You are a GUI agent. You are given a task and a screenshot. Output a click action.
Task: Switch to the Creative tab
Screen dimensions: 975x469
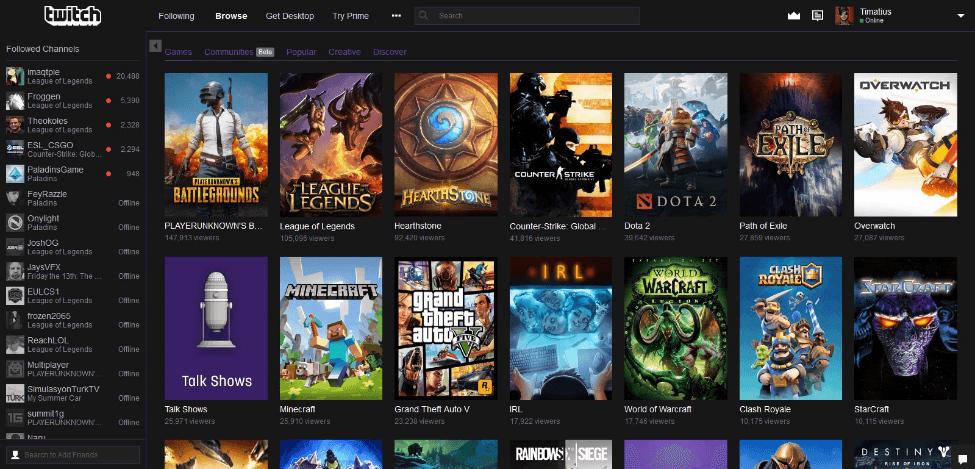pyautogui.click(x=344, y=52)
